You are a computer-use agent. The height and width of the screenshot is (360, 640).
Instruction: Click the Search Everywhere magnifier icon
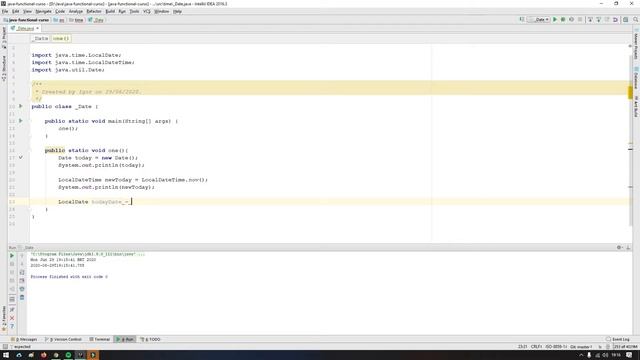point(636,20)
